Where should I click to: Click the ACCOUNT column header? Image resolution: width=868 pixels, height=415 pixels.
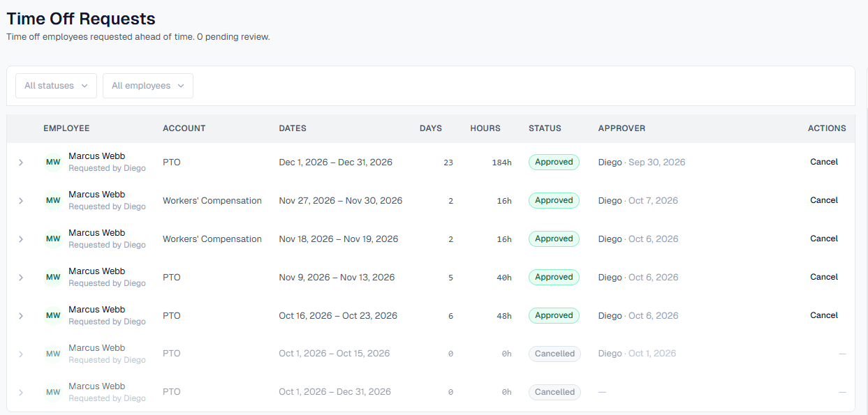[x=184, y=128]
